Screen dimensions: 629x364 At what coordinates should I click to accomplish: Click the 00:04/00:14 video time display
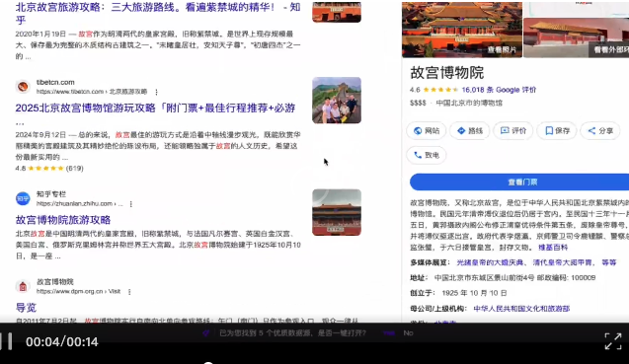point(62,341)
